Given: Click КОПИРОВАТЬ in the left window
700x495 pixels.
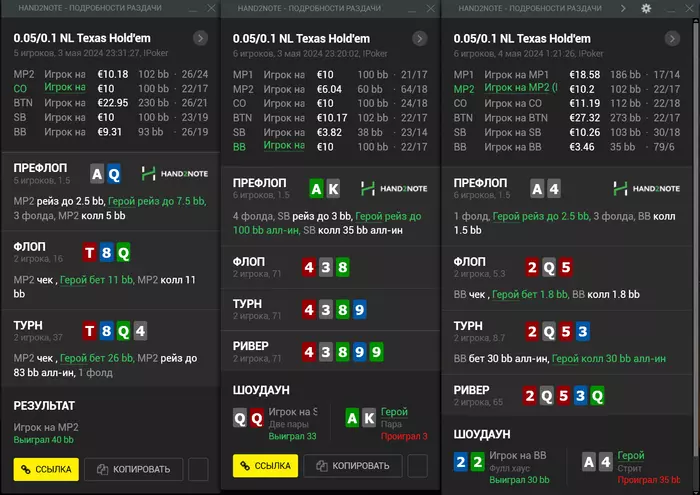Looking at the screenshot, I should [133, 469].
